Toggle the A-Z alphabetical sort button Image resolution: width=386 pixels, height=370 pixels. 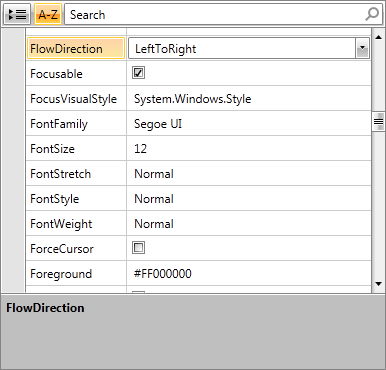tap(48, 14)
